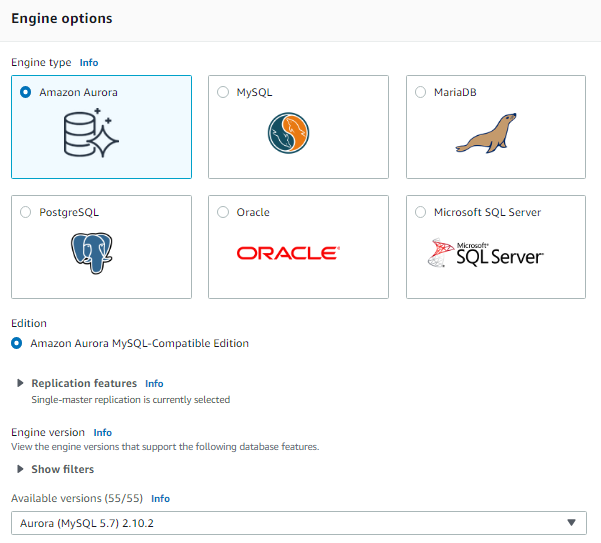Open Info link beside Available versions

click(x=160, y=499)
